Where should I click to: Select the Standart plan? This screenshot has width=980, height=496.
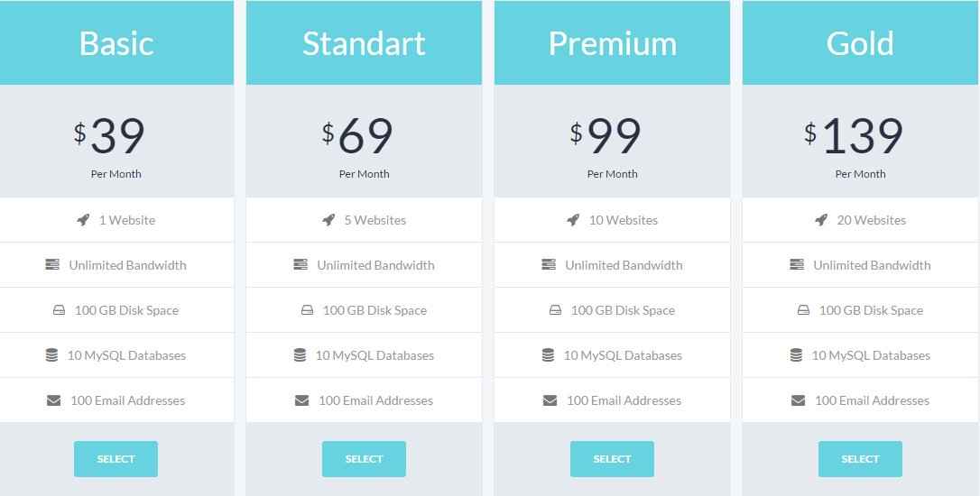point(364,459)
